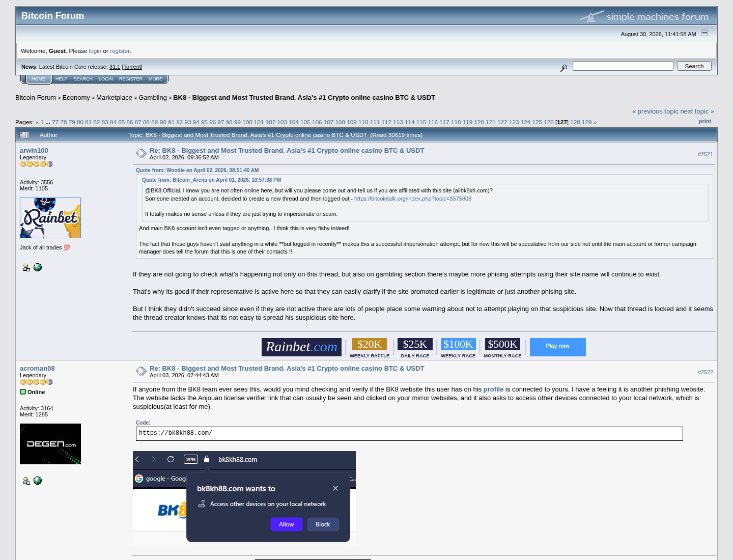View arwin100's profile icon
The image size is (733, 560).
click(x=26, y=267)
